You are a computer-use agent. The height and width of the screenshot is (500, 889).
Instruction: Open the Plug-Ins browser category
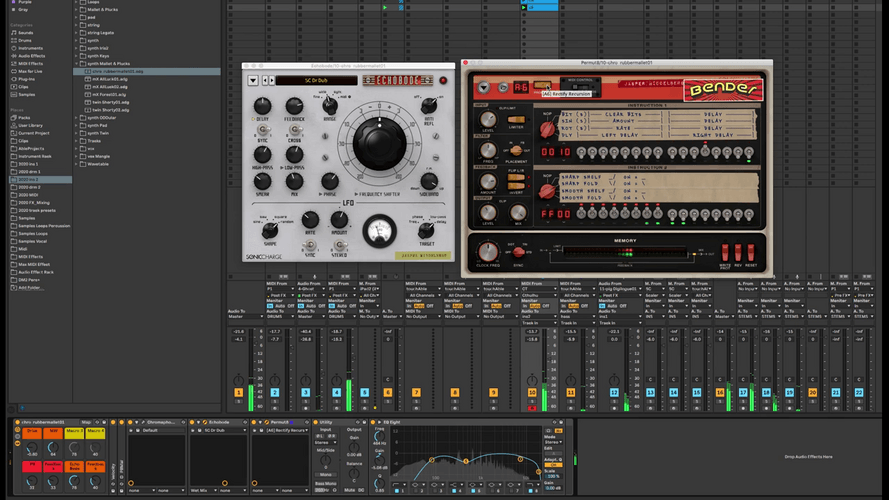[26, 79]
